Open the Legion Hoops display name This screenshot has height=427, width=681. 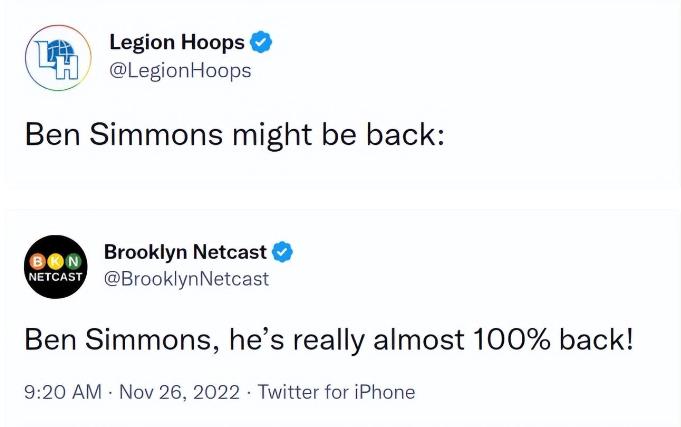click(177, 42)
